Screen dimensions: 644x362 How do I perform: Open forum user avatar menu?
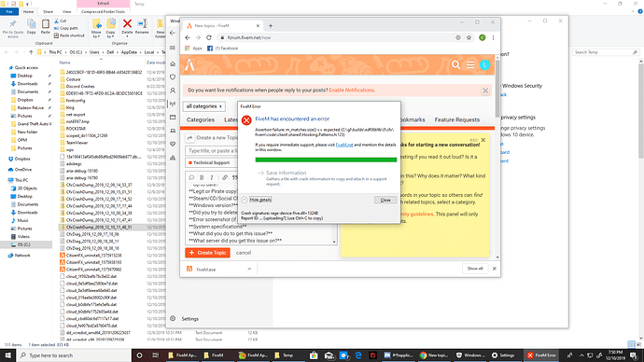tap(484, 65)
